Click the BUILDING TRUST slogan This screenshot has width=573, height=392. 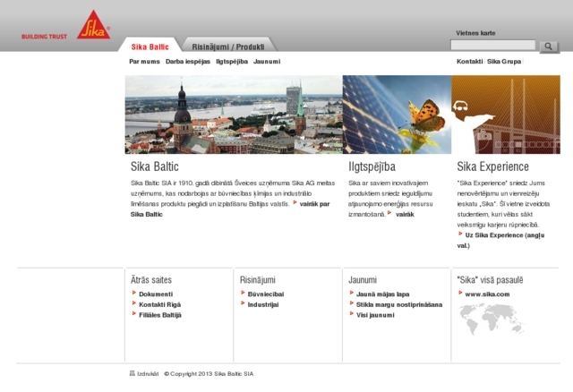coord(44,37)
